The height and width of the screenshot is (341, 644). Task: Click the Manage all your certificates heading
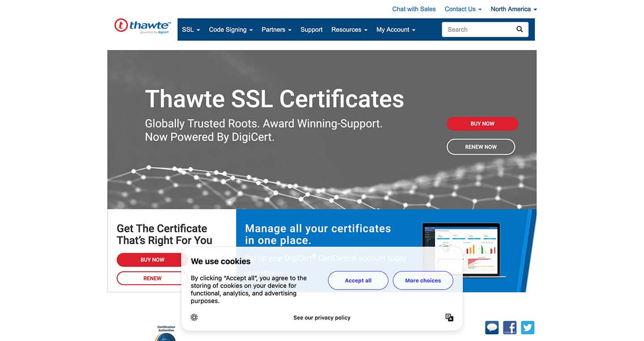pos(318,234)
